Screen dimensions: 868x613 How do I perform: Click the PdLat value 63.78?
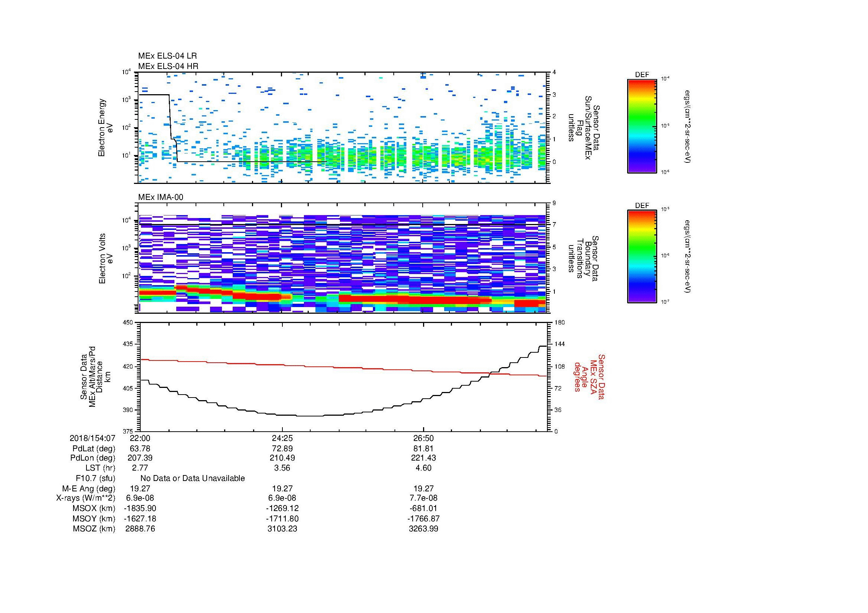click(x=140, y=449)
